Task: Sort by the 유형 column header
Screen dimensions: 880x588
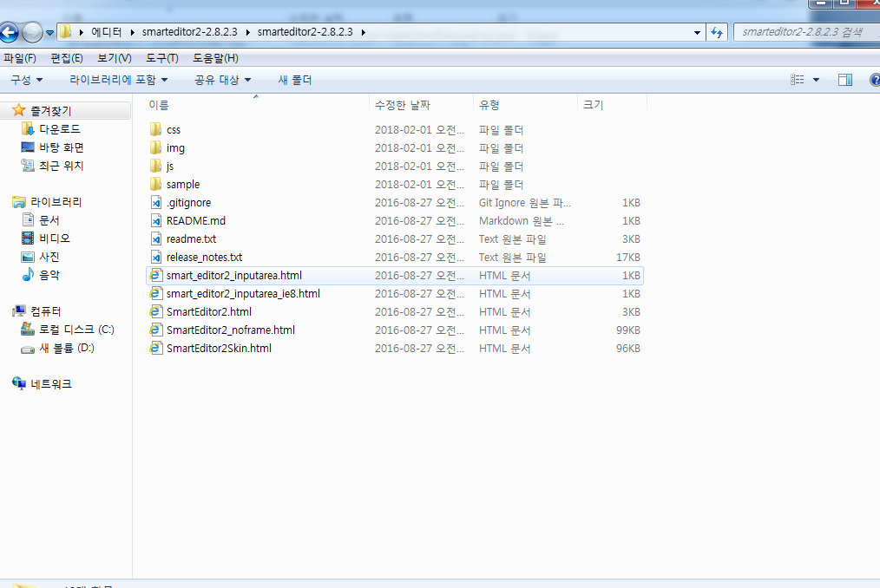Action: coord(525,105)
